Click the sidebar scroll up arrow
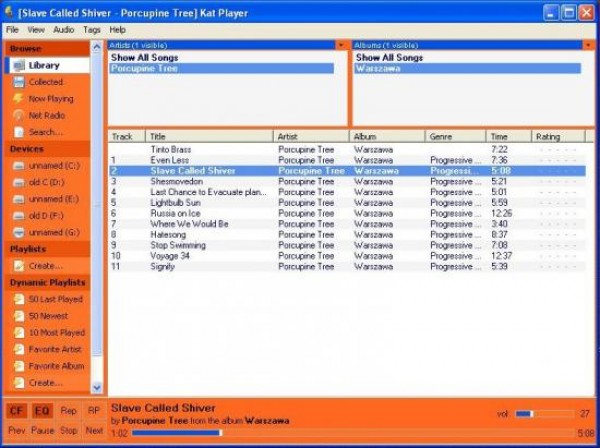This screenshot has width=600, height=448. (x=97, y=47)
